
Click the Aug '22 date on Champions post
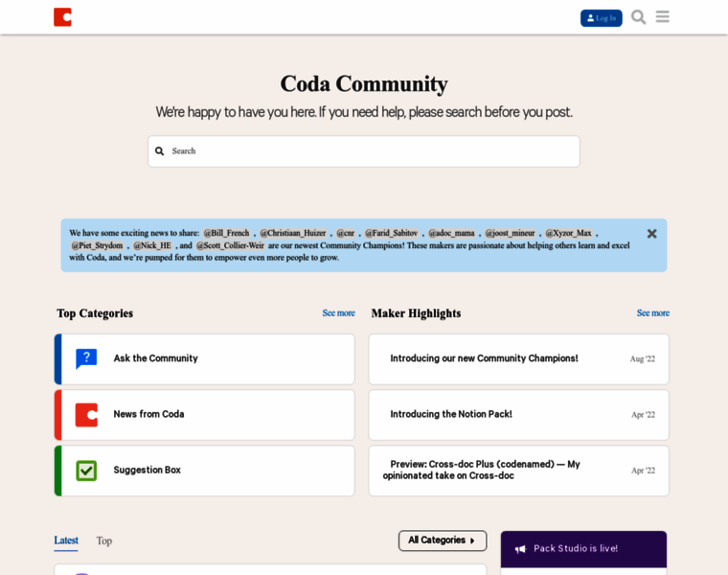click(x=642, y=359)
